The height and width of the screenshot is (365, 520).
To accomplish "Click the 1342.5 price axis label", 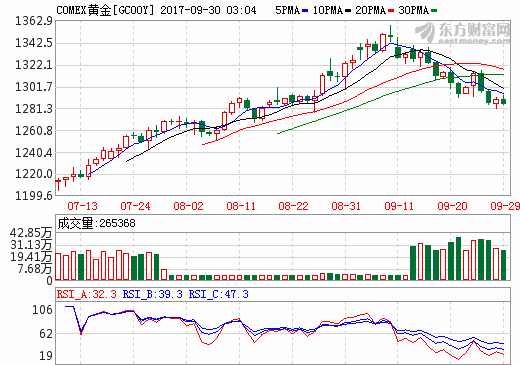I will pos(34,43).
